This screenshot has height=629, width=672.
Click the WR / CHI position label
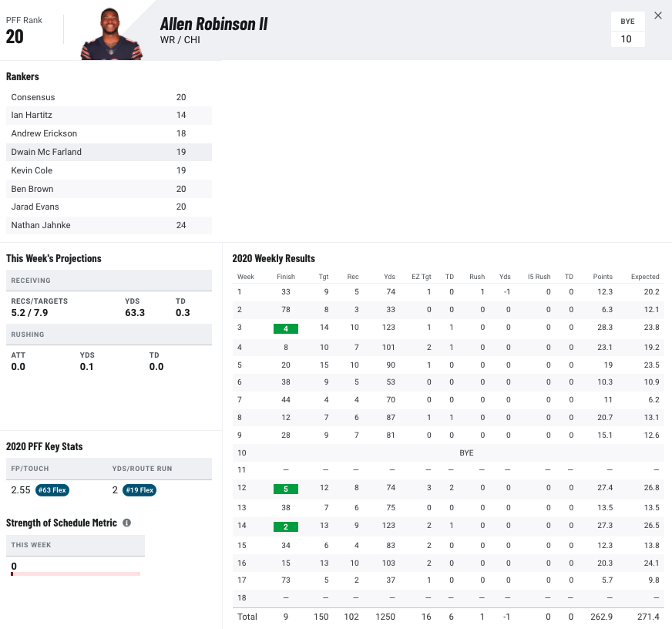[x=180, y=40]
